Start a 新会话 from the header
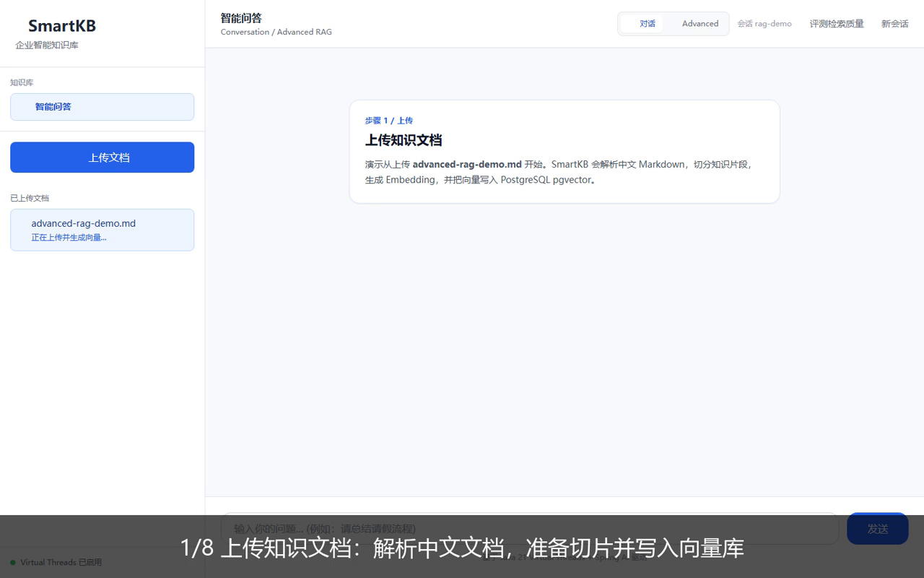 [x=894, y=24]
